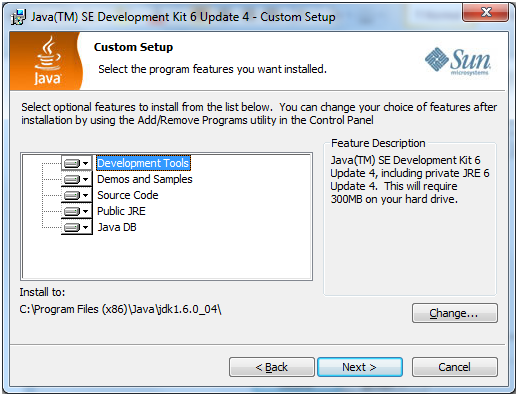Click the drive icon beside Java DB
The width and height of the screenshot is (518, 396).
coord(72,227)
